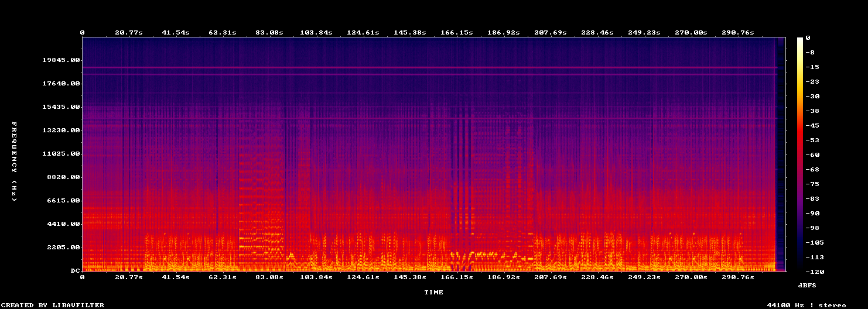Click the 166.15s label on the top time axis
Viewport: 868px width, 309px height.
(457, 32)
